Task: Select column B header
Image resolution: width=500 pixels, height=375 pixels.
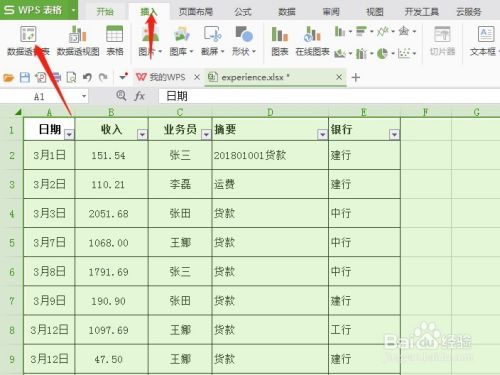Action: pos(111,112)
